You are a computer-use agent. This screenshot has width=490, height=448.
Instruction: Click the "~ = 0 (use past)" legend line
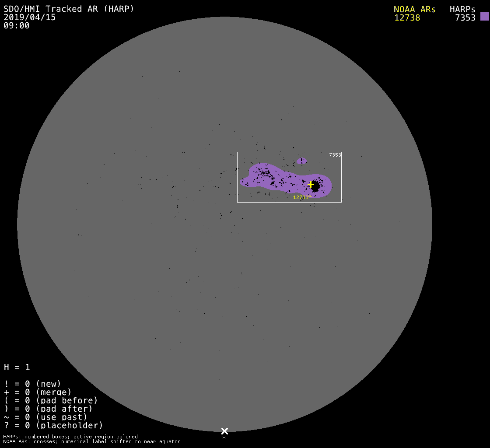click(x=45, y=417)
